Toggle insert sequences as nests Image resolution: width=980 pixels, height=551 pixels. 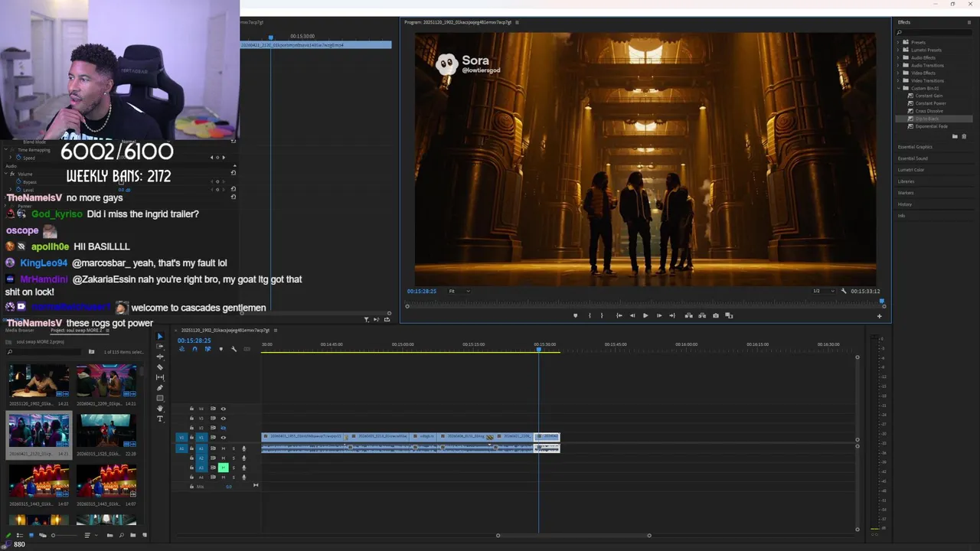(182, 349)
